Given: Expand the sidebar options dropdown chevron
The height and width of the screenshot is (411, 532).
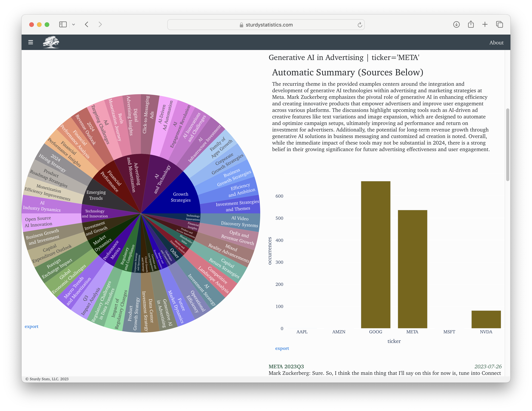Looking at the screenshot, I should pos(74,25).
